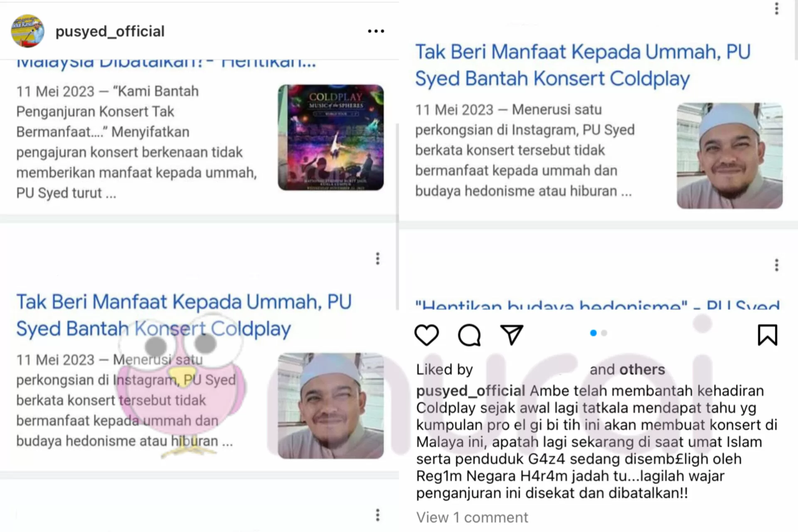Open the right-side search result's portrait thumbnail
The image size is (798, 532).
click(x=729, y=156)
